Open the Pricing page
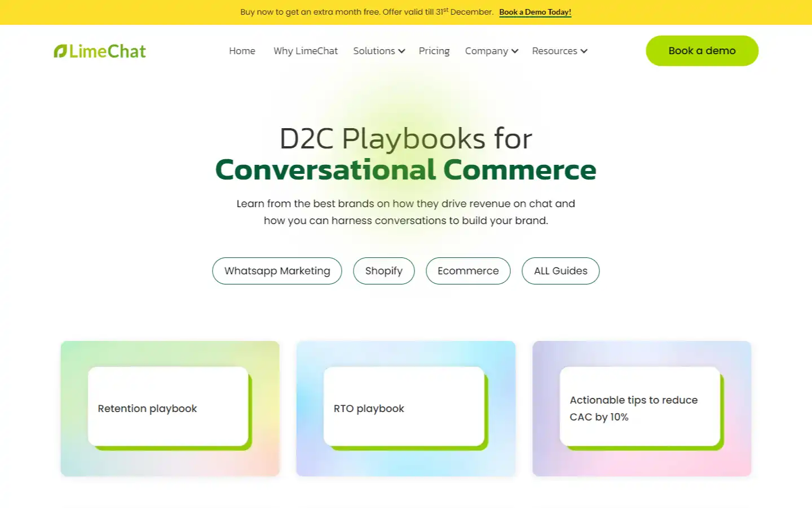The image size is (812, 508). coord(434,51)
